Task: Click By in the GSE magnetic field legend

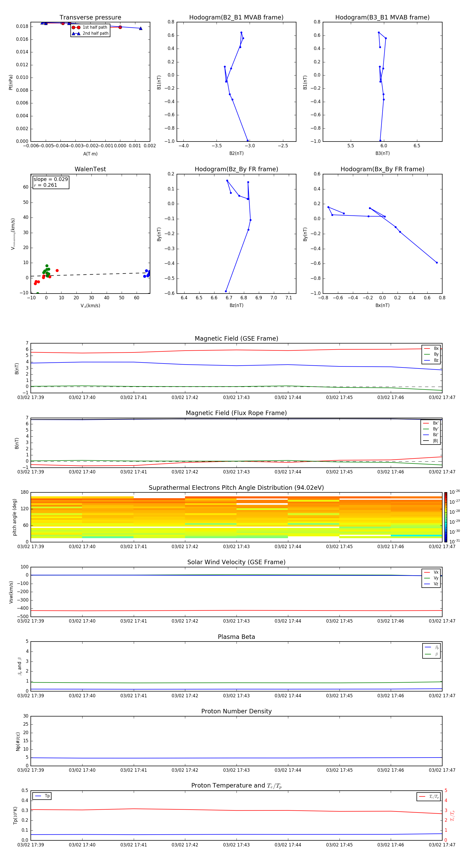Action: click(x=431, y=355)
